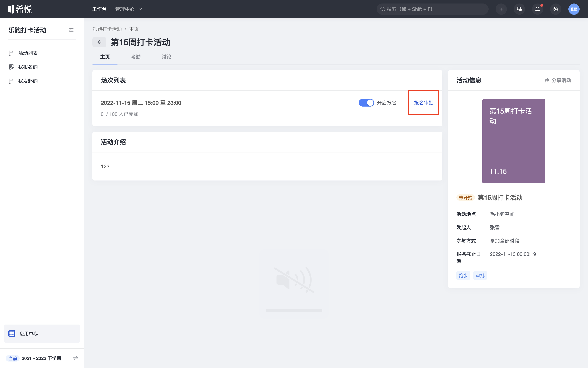Click the 希悦 logo
588x368 pixels.
(x=20, y=9)
